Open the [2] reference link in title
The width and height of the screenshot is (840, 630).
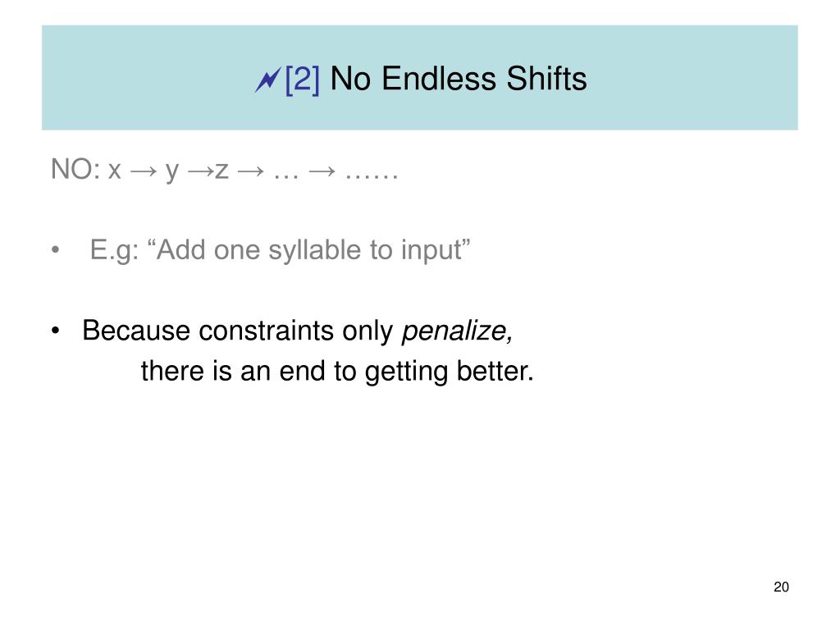[303, 80]
